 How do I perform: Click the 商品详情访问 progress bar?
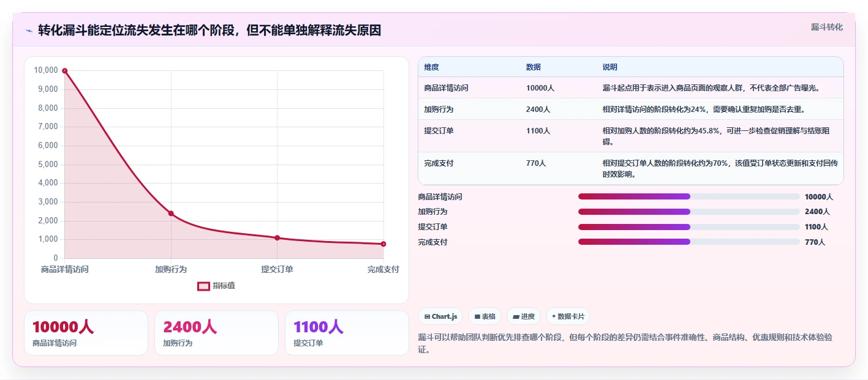(x=689, y=196)
